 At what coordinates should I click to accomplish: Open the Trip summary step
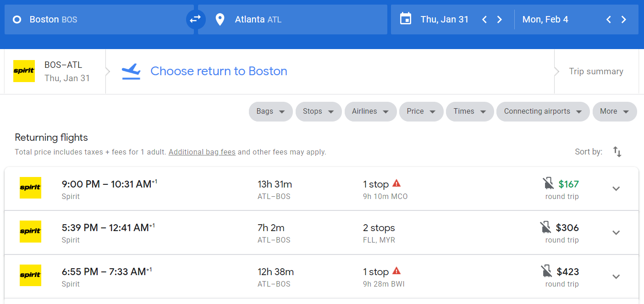tap(596, 72)
